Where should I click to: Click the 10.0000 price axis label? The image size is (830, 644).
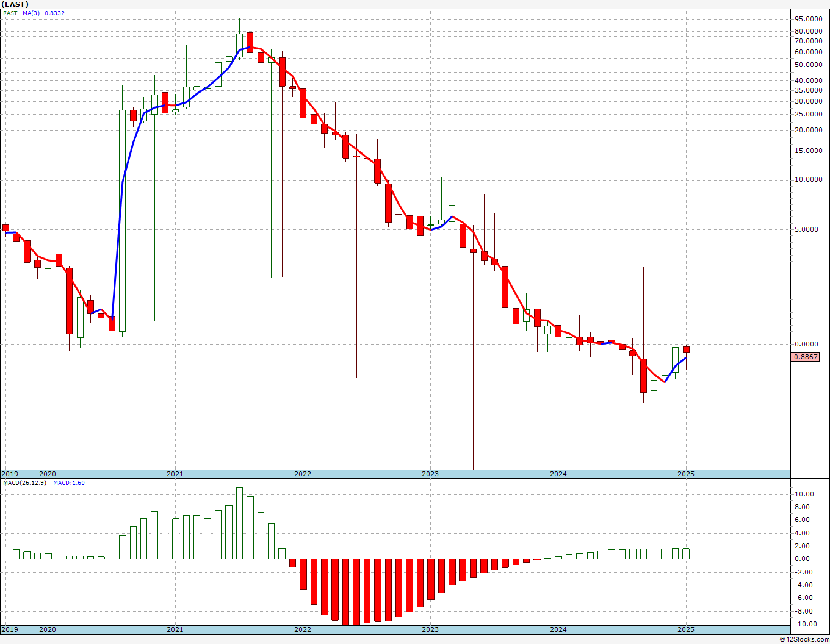click(808, 179)
